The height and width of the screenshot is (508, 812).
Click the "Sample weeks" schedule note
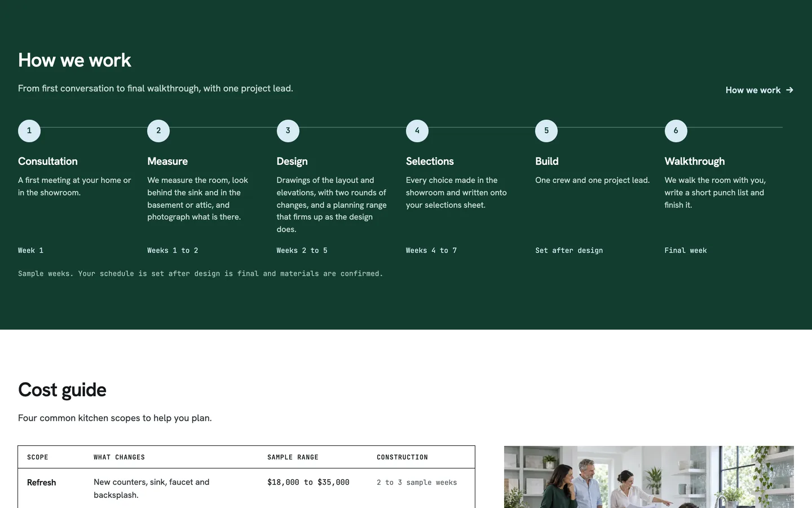(201, 274)
